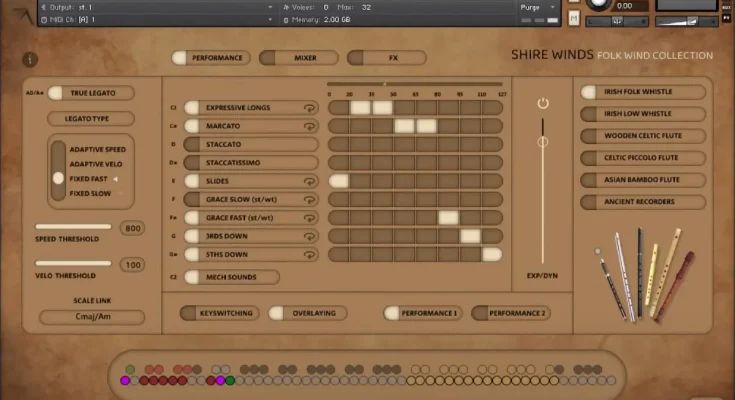Screen dimensions: 735x400
Task: Enable the Staccato articulation
Action: [192, 144]
